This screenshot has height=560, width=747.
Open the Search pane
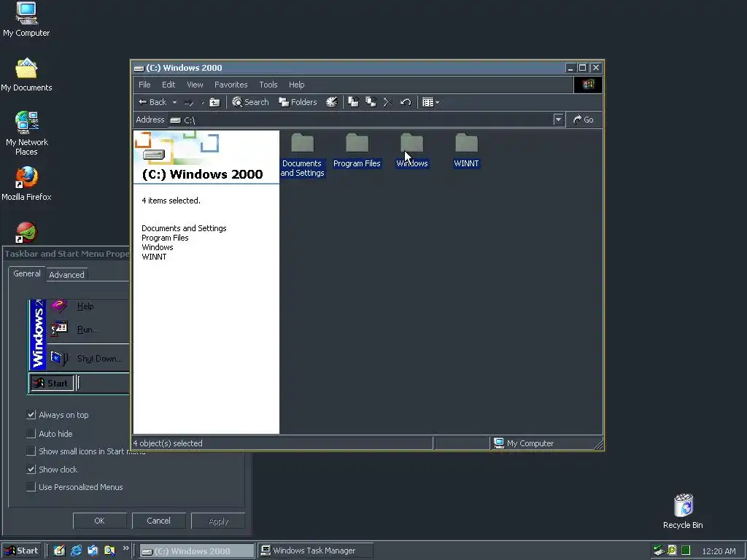tap(251, 102)
